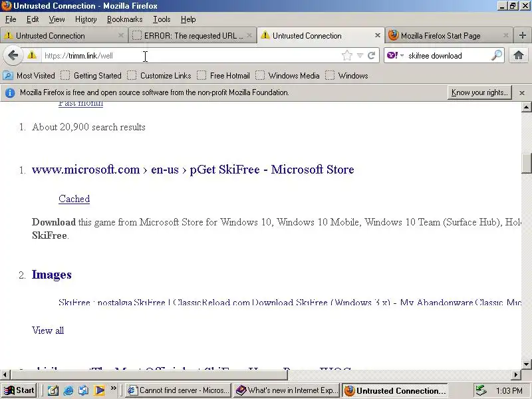
Task: Click the View all link
Action: pos(48,330)
